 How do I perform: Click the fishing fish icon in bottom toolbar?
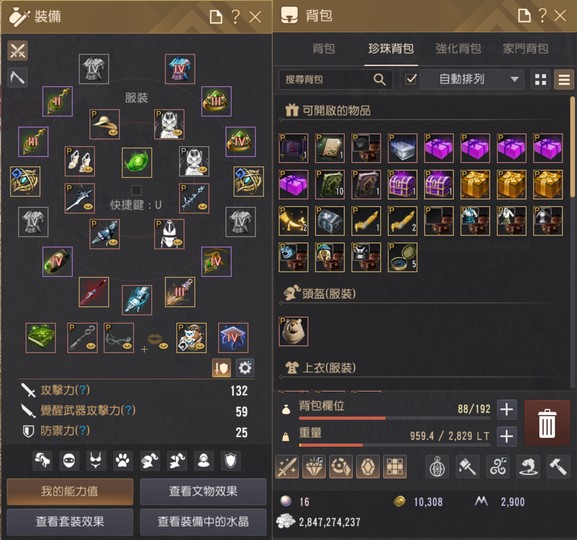529,467
